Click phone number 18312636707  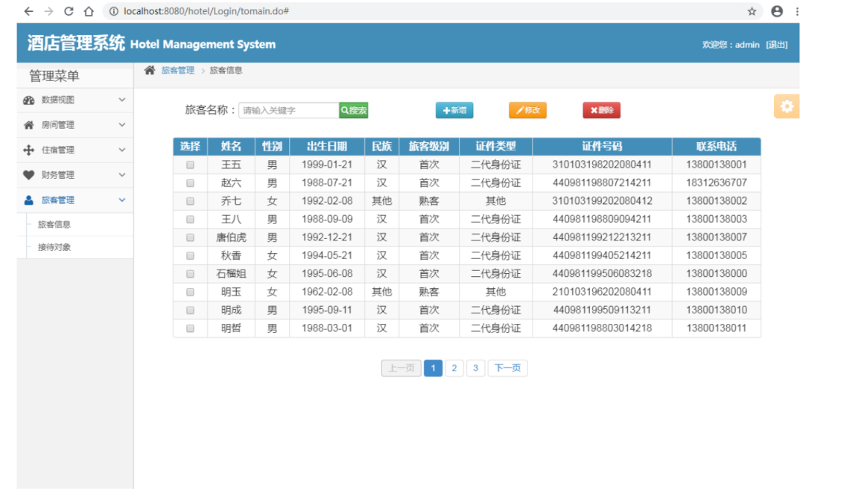(717, 183)
